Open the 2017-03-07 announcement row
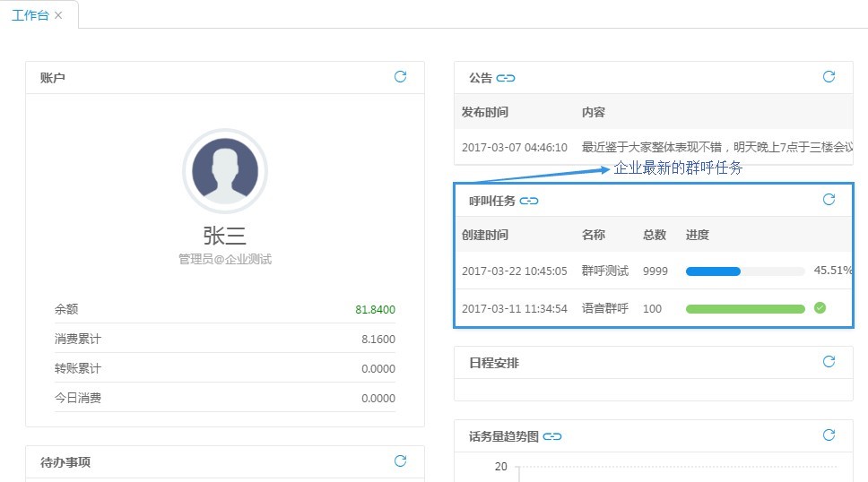Viewport: 868px width, 482px height. tap(653, 147)
